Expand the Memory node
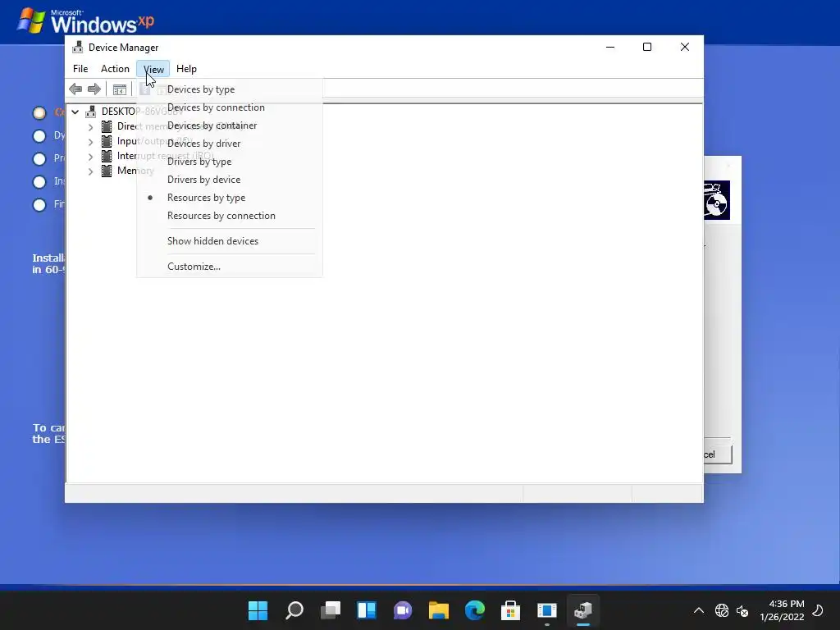This screenshot has height=630, width=840. pos(90,171)
